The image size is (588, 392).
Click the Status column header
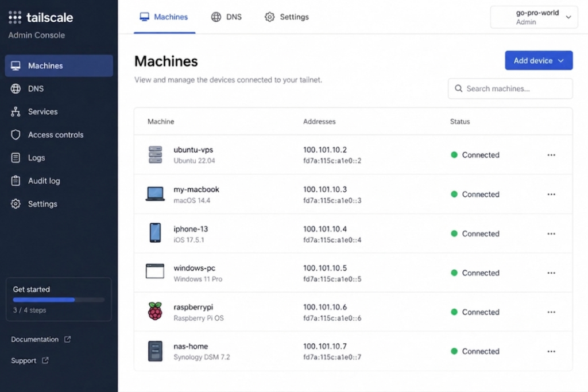pyautogui.click(x=460, y=122)
